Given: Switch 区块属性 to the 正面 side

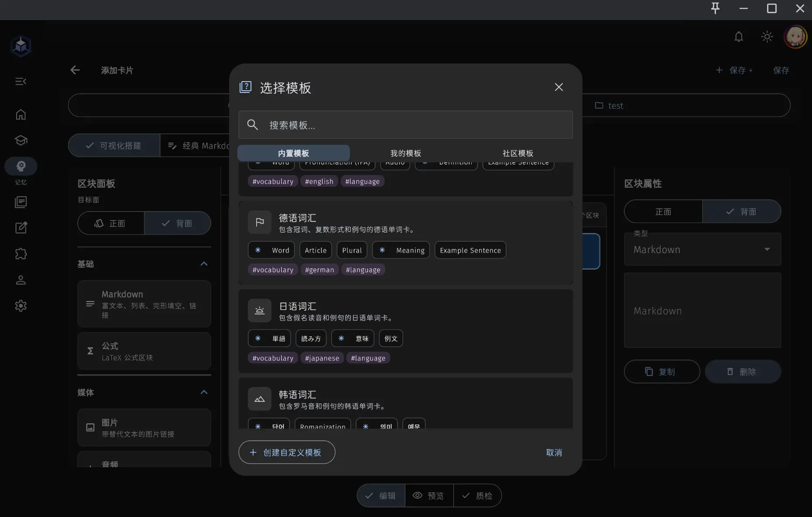Looking at the screenshot, I should [x=663, y=211].
